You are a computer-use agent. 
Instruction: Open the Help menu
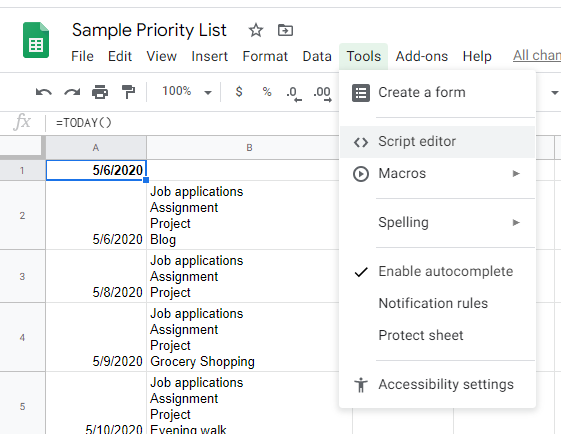pyautogui.click(x=477, y=56)
